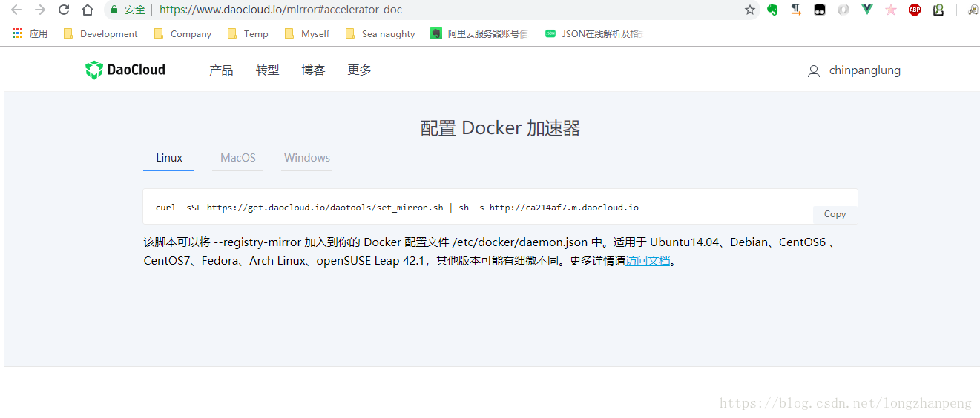The image size is (980, 418).
Task: Open the pink star extension icon
Action: tap(891, 10)
